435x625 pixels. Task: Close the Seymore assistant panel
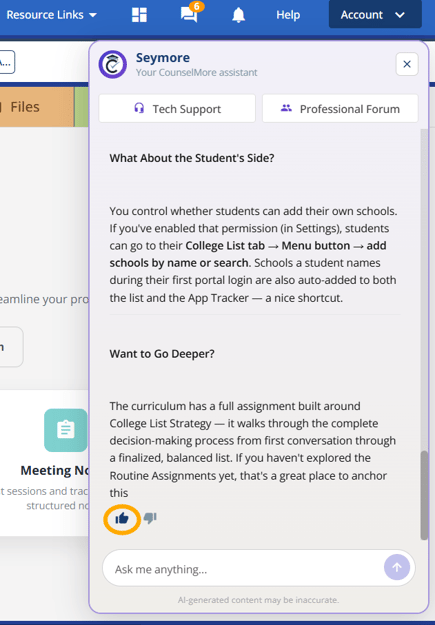pos(407,64)
